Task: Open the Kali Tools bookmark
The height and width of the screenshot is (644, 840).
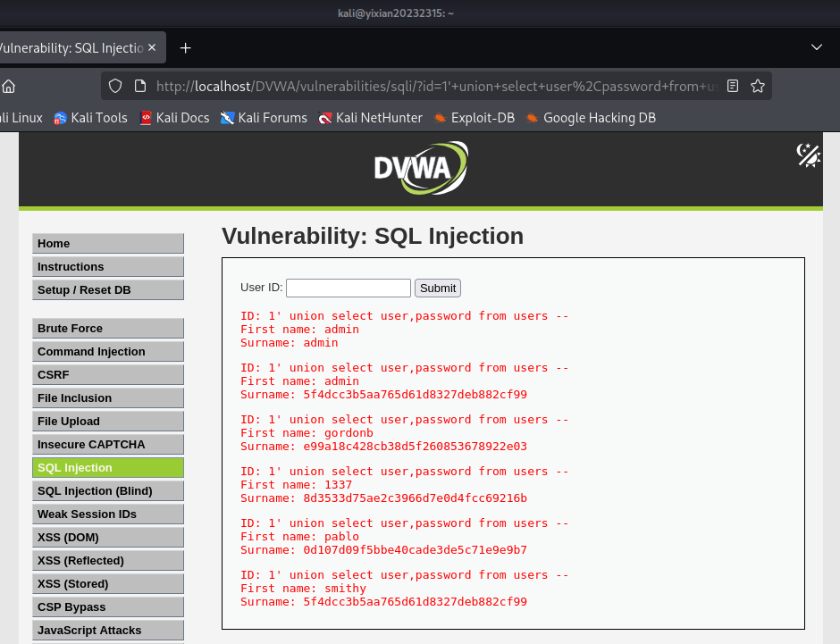Action: pos(90,118)
